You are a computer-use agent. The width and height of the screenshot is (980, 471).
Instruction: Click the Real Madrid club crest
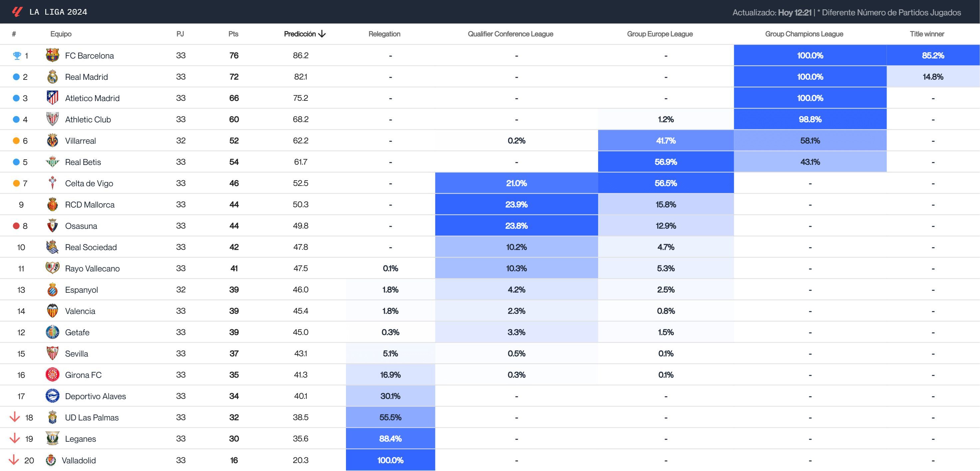pos(53,77)
